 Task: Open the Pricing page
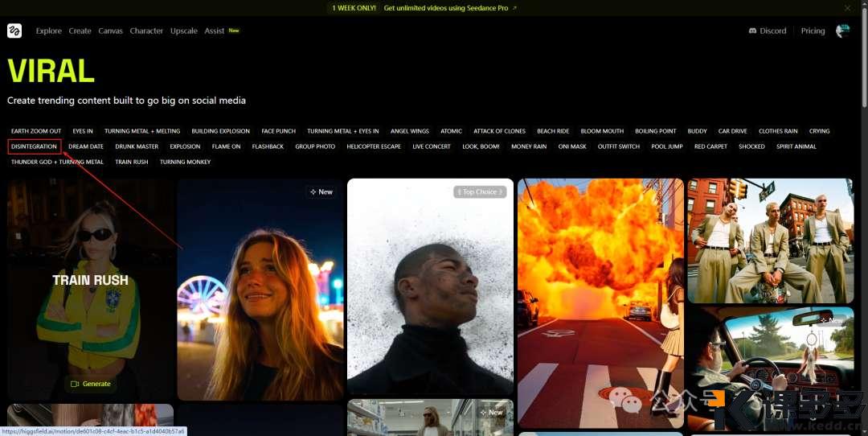pos(813,31)
